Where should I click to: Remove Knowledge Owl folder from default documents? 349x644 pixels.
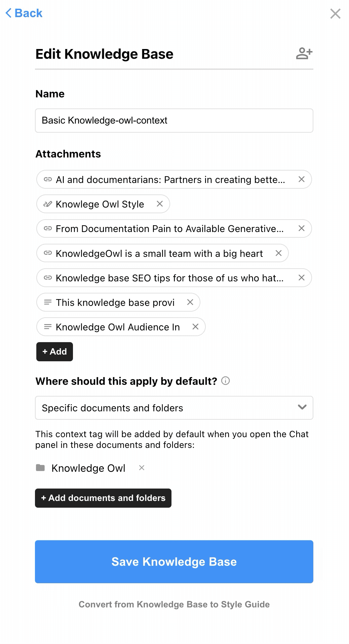tap(142, 468)
